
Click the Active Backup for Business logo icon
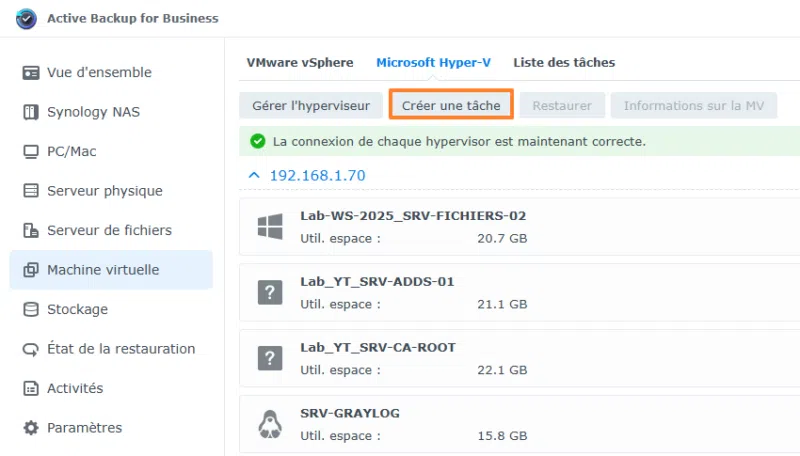26,18
